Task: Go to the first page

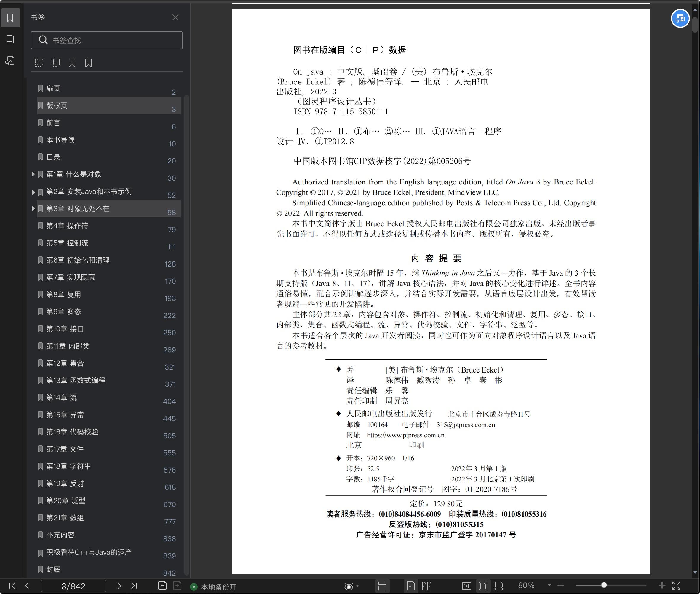Action: 12,586
